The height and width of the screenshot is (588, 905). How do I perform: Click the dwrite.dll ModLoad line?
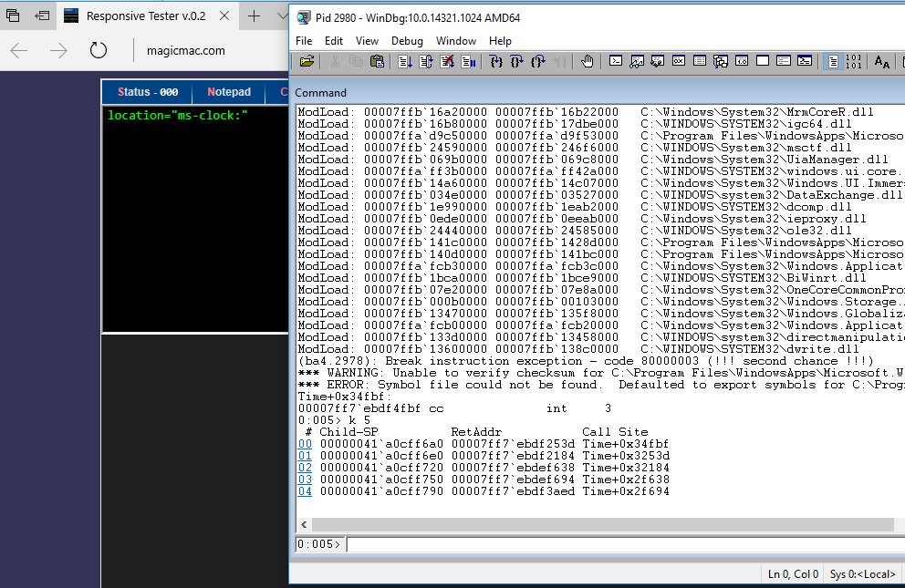[578, 349]
